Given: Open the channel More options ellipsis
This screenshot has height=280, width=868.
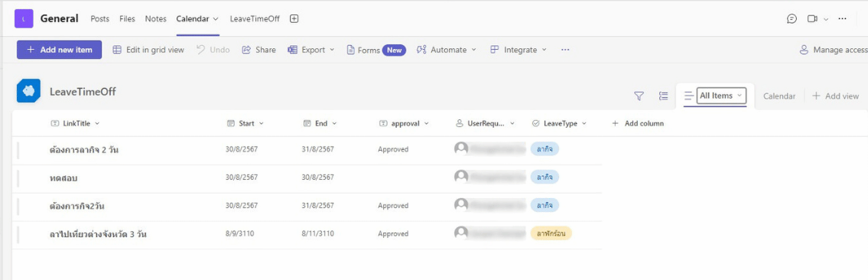Looking at the screenshot, I should pos(843,19).
